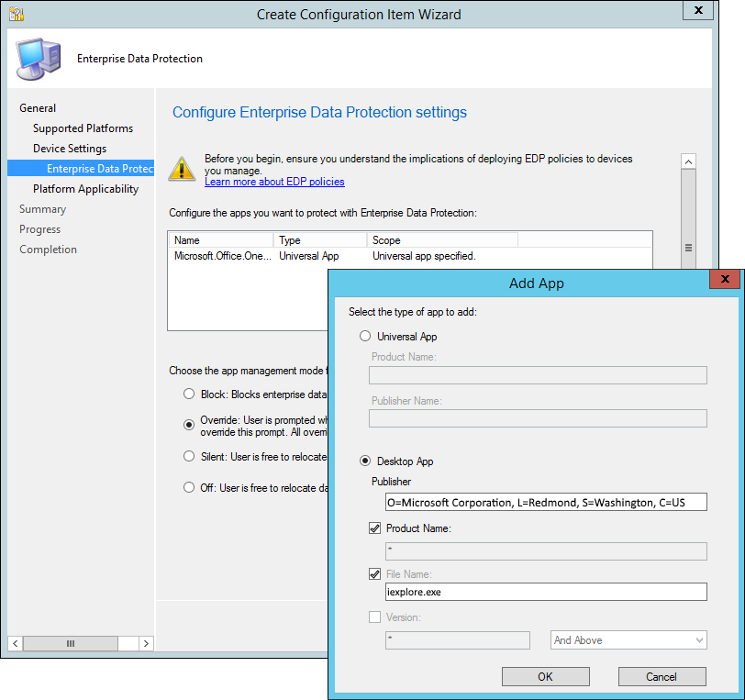
Task: Uncheck the File Name checkbox
Action: [x=374, y=574]
